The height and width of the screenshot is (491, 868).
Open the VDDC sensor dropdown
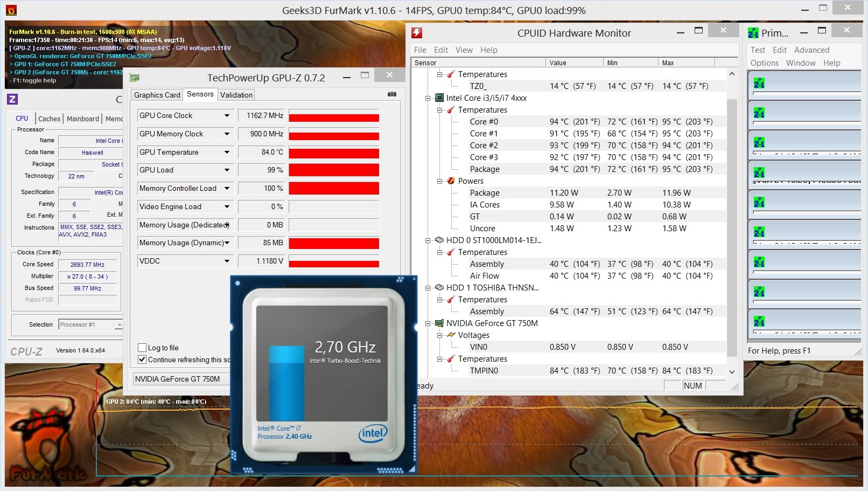tap(227, 261)
